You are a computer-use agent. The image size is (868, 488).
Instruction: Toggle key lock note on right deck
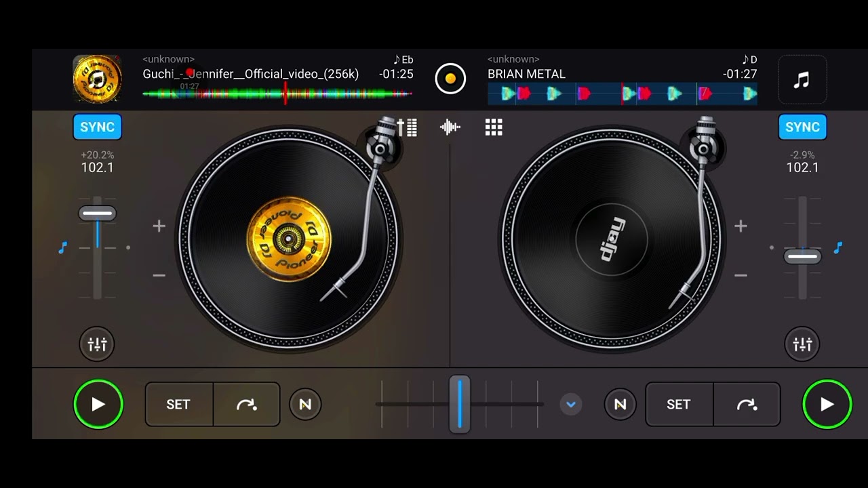pyautogui.click(x=837, y=248)
